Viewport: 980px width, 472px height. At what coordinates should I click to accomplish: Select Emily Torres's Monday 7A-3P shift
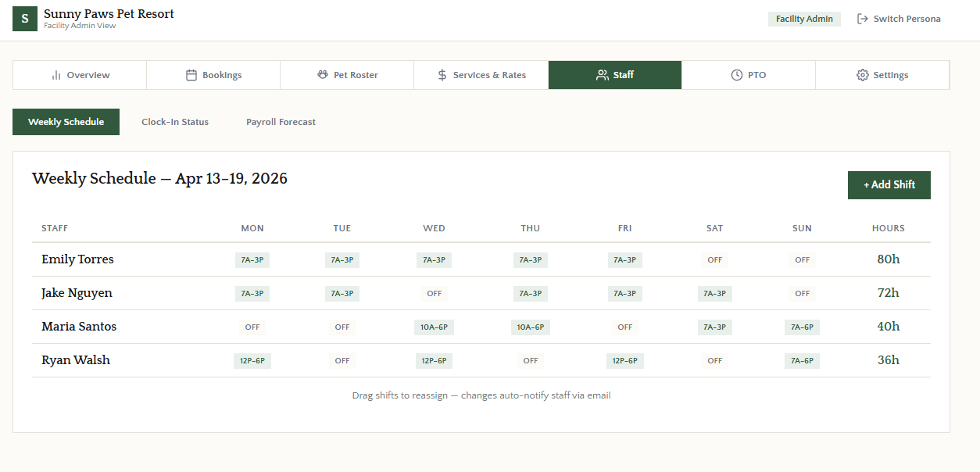(252, 259)
